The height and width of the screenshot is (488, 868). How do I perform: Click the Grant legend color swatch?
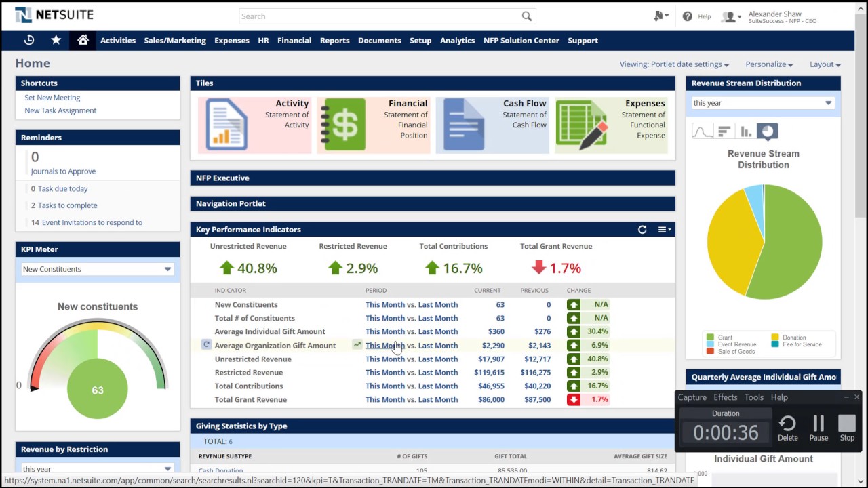click(x=710, y=337)
